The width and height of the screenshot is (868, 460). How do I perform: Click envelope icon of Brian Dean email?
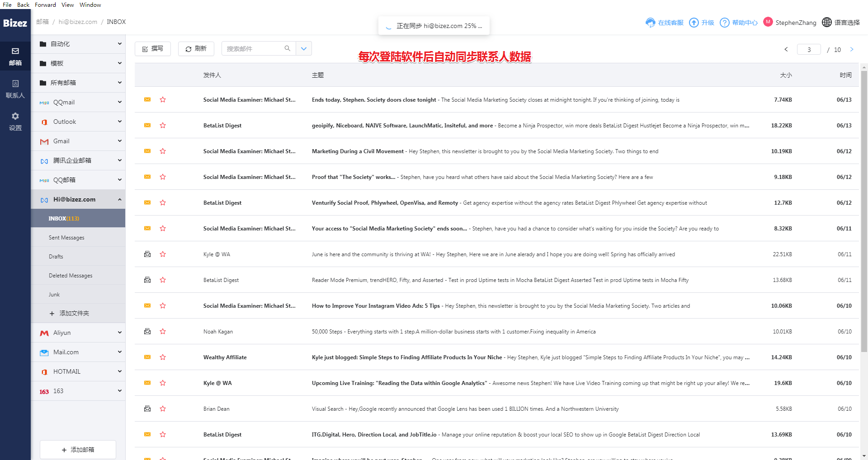(147, 409)
